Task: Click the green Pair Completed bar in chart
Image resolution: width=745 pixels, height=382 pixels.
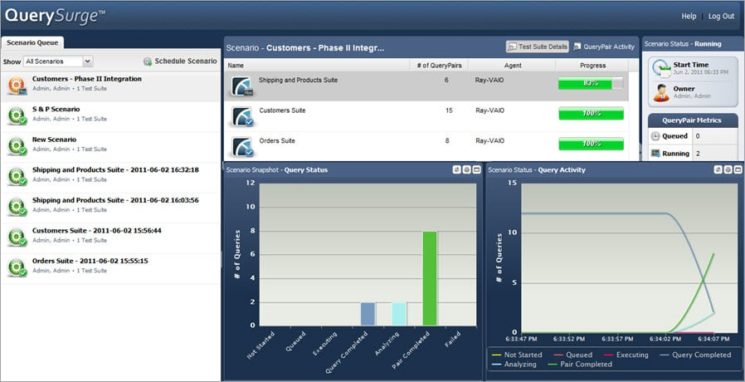Action: pyautogui.click(x=430, y=278)
